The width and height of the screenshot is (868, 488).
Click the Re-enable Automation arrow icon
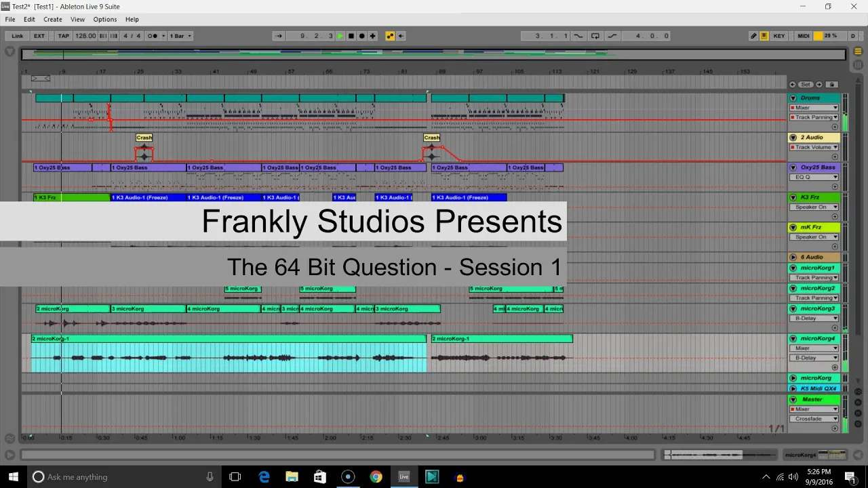pyautogui.click(x=401, y=36)
